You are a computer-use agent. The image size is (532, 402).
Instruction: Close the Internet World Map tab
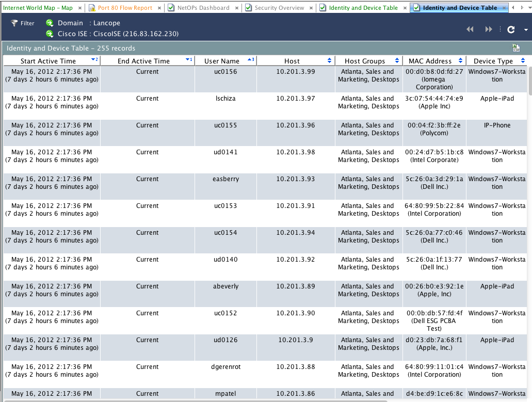coord(79,8)
